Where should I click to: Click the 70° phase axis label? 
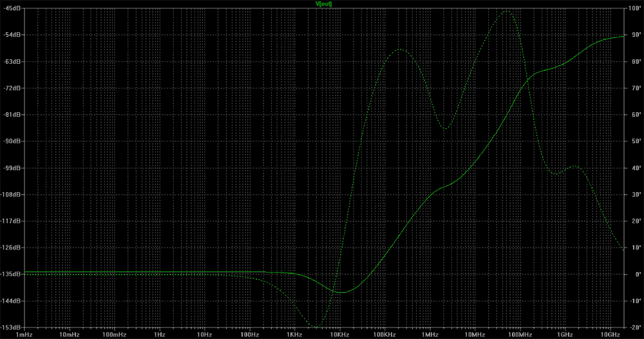coord(637,88)
